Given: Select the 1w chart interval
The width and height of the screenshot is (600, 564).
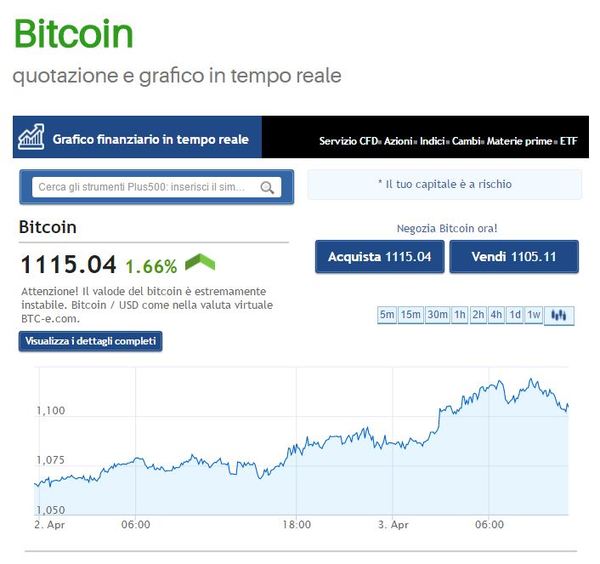Looking at the screenshot, I should [533, 315].
